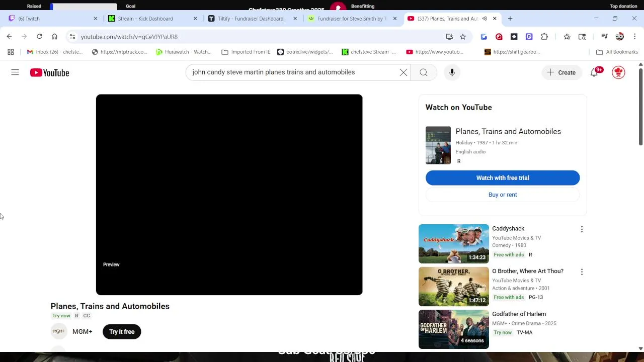Screen dimensions: 644x362
Task: Open the MGM+ channel avatar
Action: (x=59, y=332)
